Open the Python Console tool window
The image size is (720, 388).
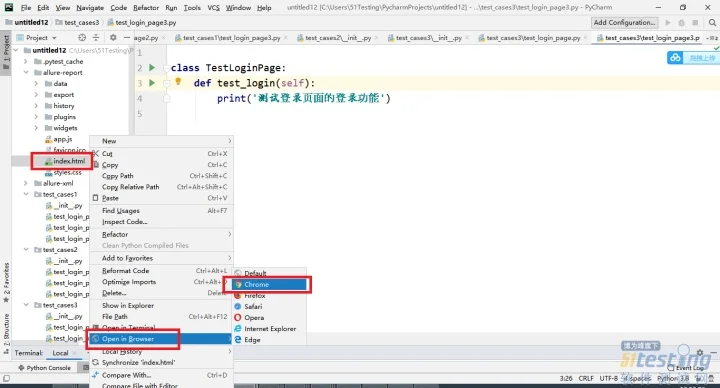pyautogui.click(x=45, y=368)
